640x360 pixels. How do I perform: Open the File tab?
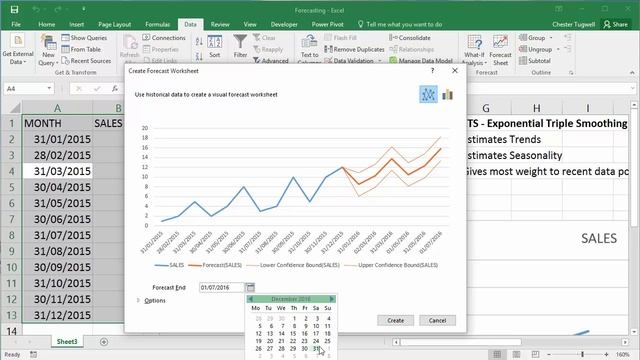[16, 24]
